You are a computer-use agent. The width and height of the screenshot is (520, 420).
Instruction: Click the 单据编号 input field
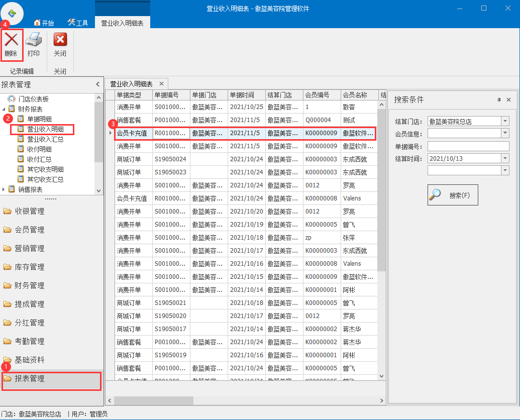(x=468, y=146)
